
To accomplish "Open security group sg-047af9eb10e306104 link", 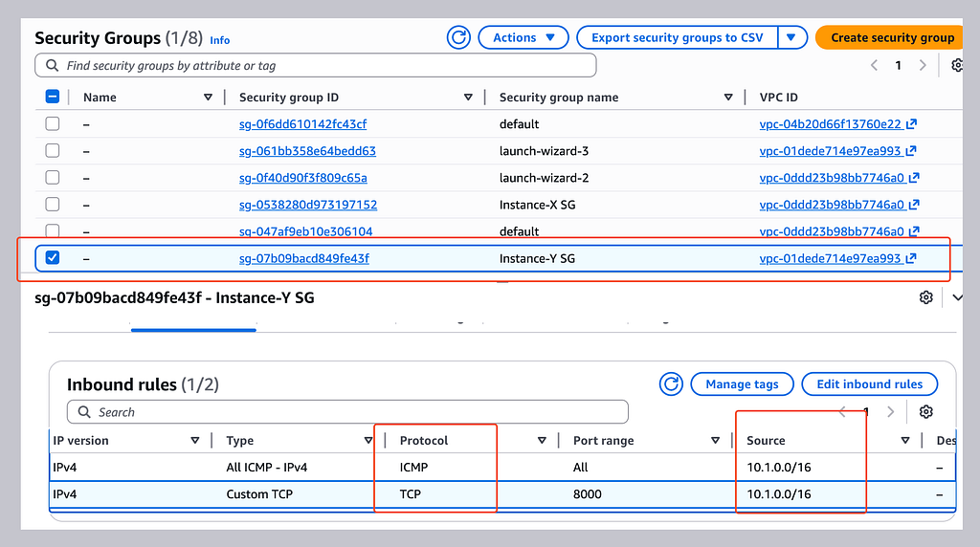I will 305,231.
